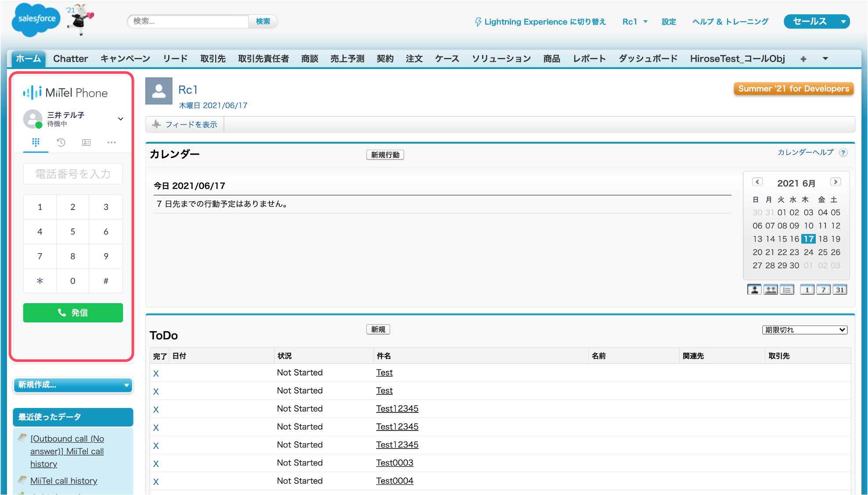Click the search text field
Image resolution: width=868 pixels, height=495 pixels.
tap(188, 22)
